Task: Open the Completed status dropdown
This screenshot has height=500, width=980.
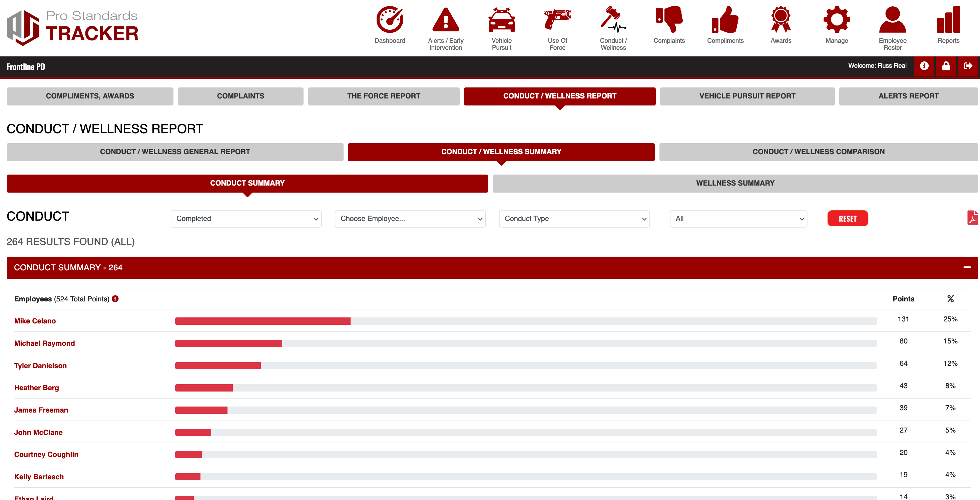Action: click(246, 219)
